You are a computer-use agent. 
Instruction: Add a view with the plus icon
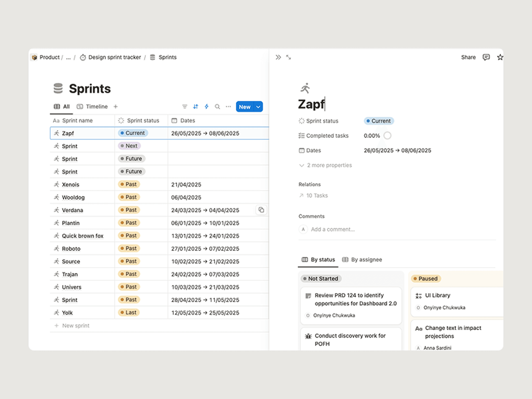[115, 107]
